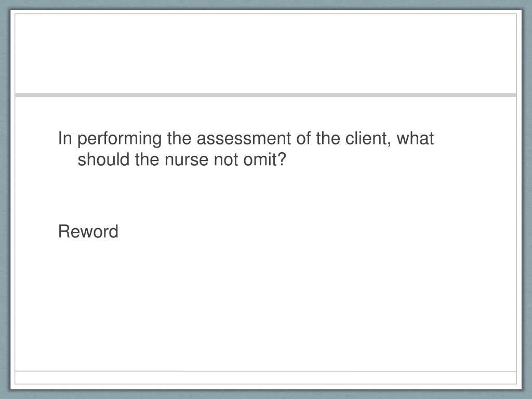
Task: Click the empty footer strip at the slide bottom
Action: click(265, 377)
